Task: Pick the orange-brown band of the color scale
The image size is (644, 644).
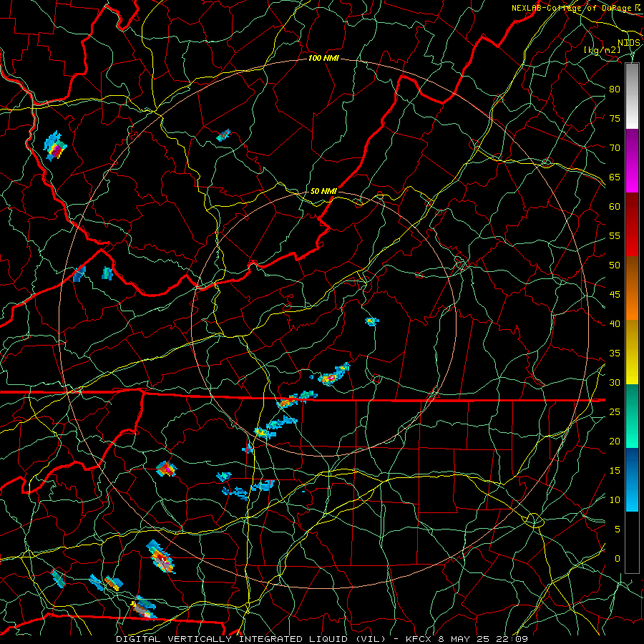Action: click(x=632, y=288)
